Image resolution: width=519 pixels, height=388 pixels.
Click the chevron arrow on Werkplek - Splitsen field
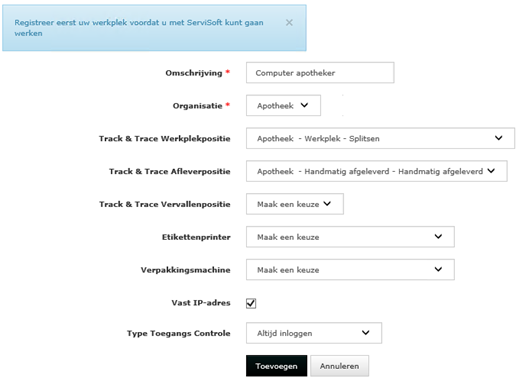[498, 138]
